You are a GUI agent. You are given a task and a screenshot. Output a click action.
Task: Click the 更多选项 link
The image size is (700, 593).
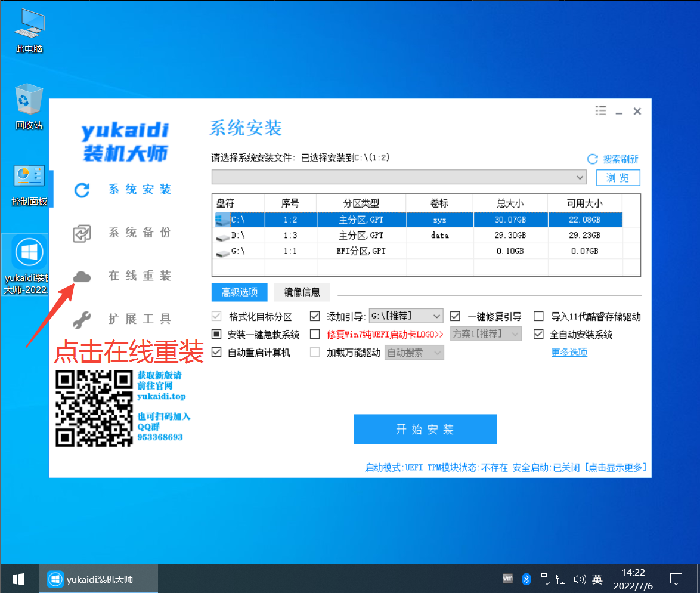[569, 352]
